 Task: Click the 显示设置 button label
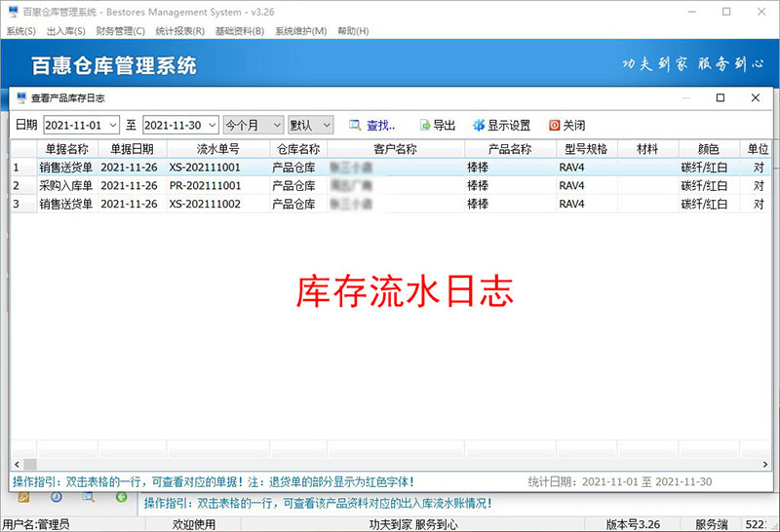pyautogui.click(x=509, y=126)
